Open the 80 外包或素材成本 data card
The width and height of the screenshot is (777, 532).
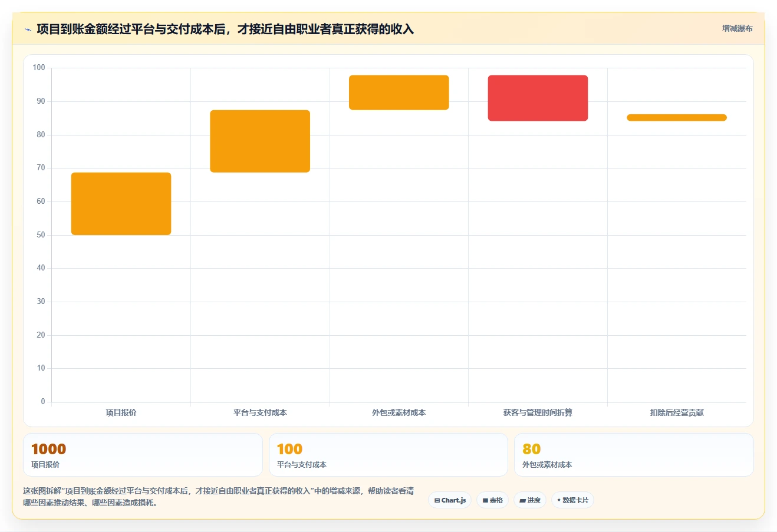pos(634,455)
